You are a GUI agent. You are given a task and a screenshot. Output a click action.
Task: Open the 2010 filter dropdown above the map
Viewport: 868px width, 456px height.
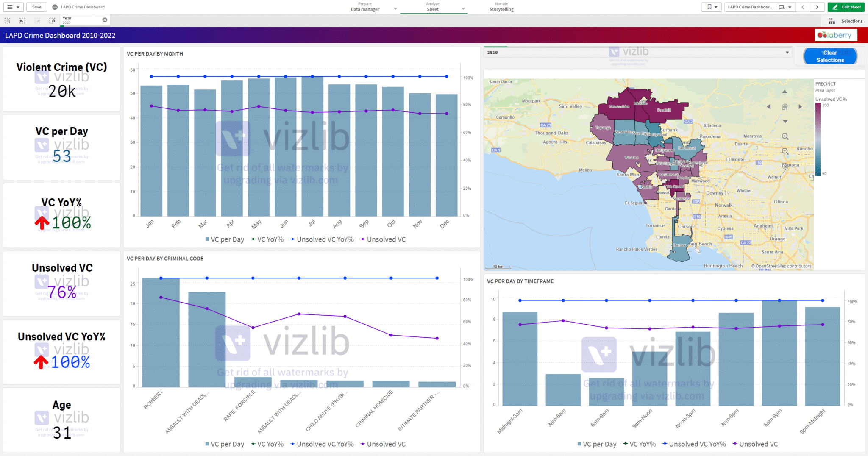787,52
